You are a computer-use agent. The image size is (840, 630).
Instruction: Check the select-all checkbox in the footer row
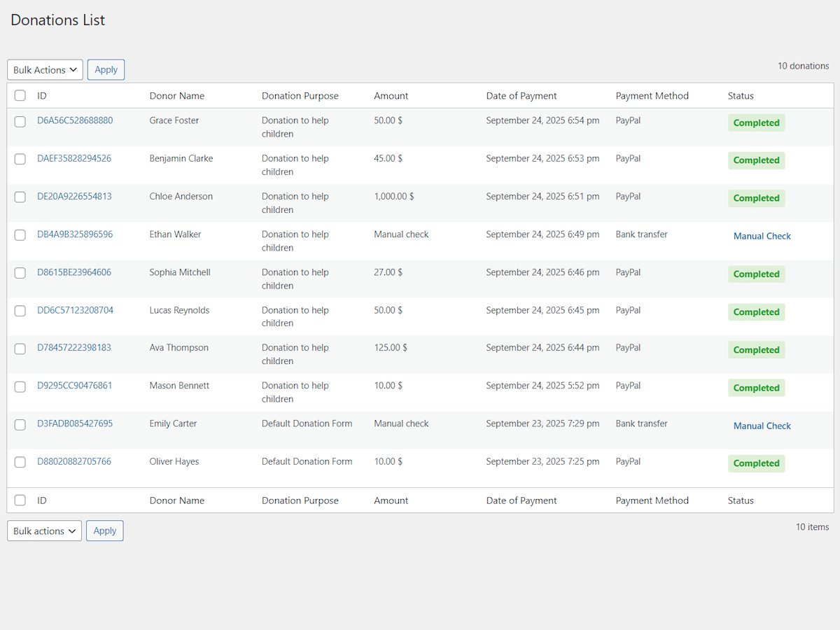[x=20, y=500]
